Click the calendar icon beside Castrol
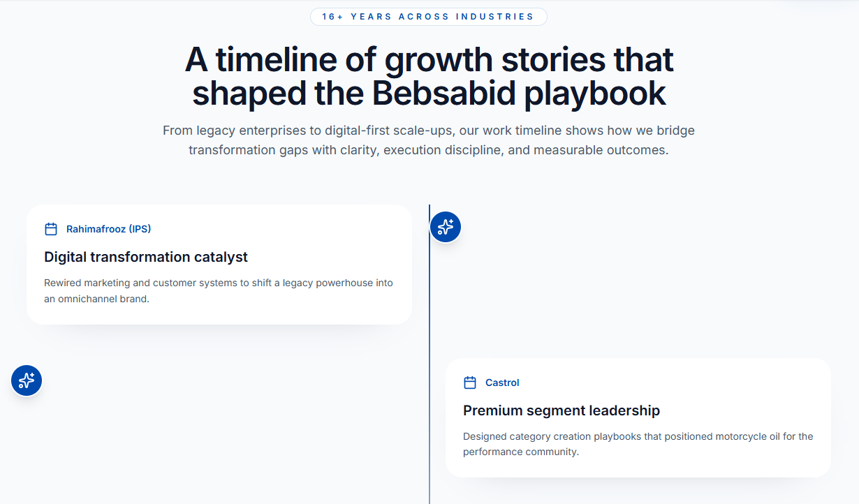The height and width of the screenshot is (504, 859). [x=470, y=383]
